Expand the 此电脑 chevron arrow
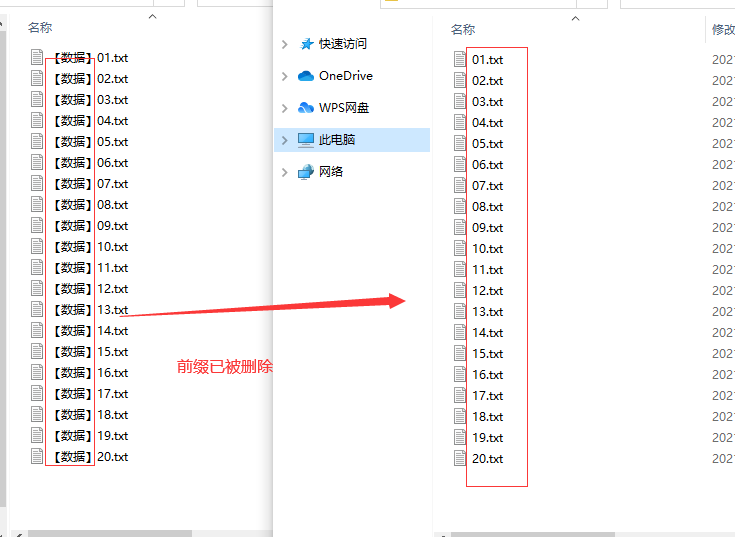The width and height of the screenshot is (735, 537). 285,140
